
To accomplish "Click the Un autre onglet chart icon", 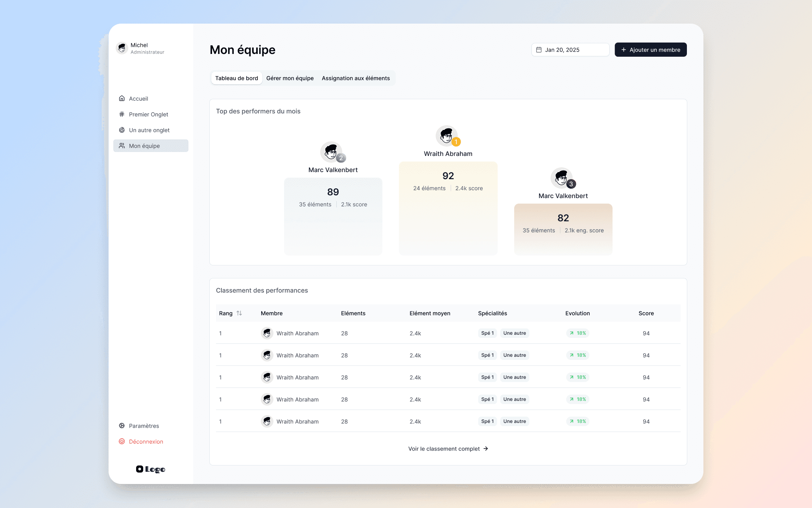I will coord(122,130).
